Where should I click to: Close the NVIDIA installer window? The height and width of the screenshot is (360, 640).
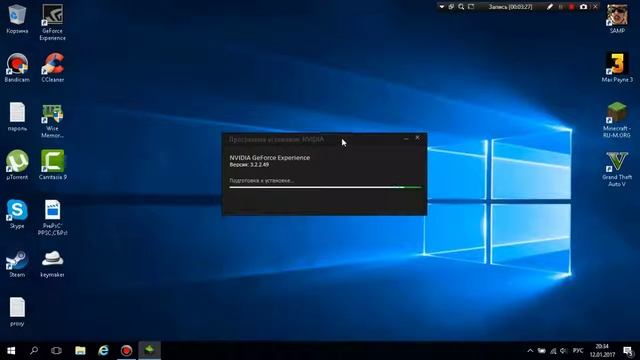pyautogui.click(x=418, y=139)
